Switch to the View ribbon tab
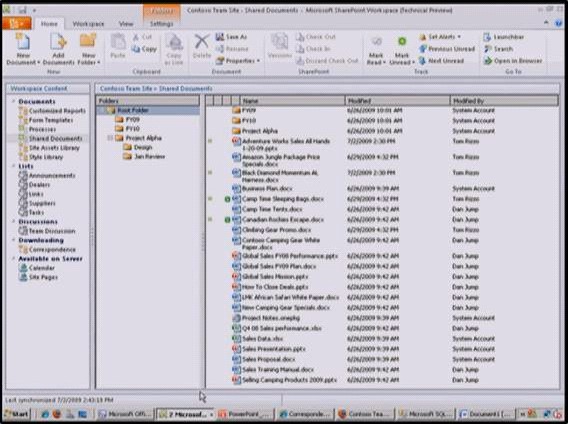568x424 pixels. tap(126, 24)
